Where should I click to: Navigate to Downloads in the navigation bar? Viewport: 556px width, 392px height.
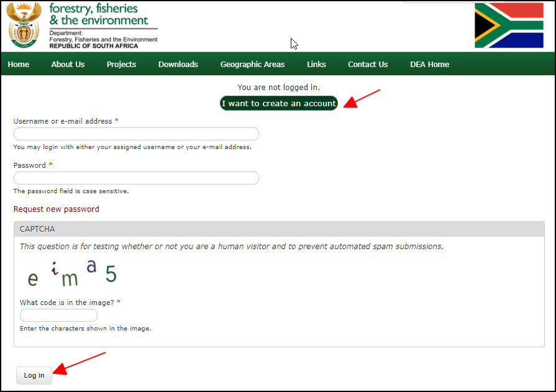[x=178, y=65]
